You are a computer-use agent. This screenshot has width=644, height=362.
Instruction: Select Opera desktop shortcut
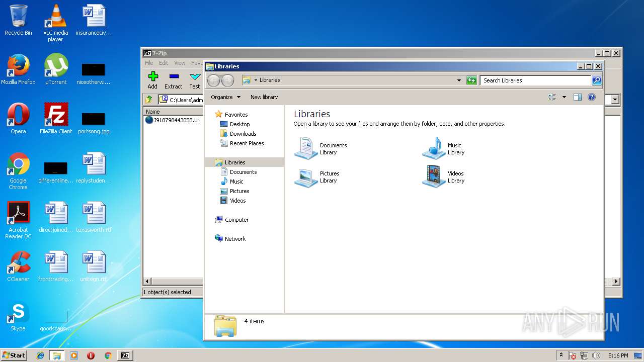(x=18, y=119)
